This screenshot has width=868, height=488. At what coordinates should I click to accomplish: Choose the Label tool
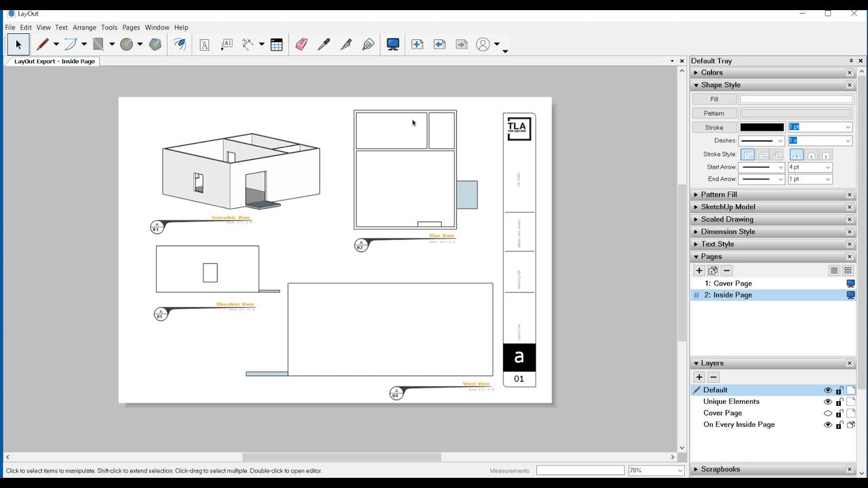tap(226, 45)
